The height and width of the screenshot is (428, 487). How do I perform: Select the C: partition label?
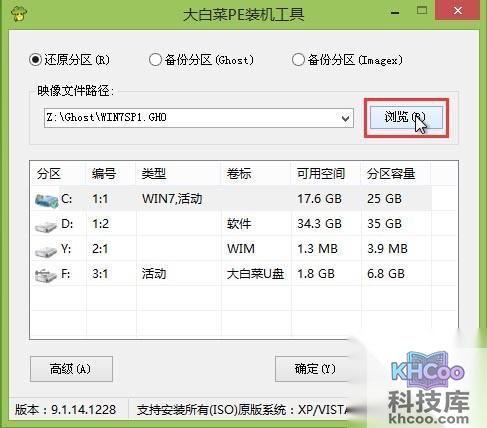[66, 199]
